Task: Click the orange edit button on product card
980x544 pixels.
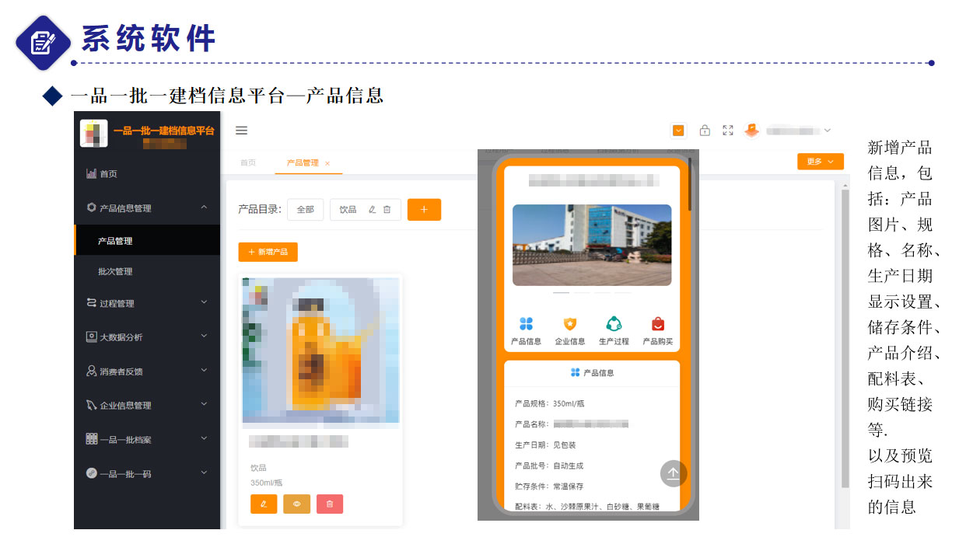Action: 264,504
